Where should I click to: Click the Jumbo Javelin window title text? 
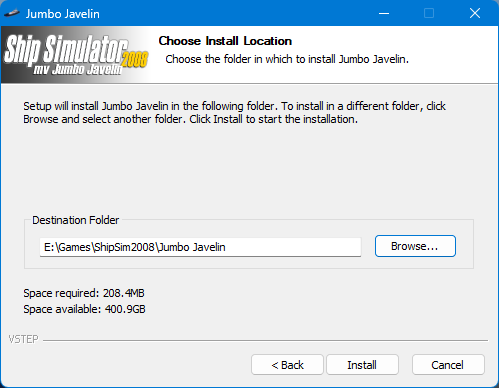63,14
